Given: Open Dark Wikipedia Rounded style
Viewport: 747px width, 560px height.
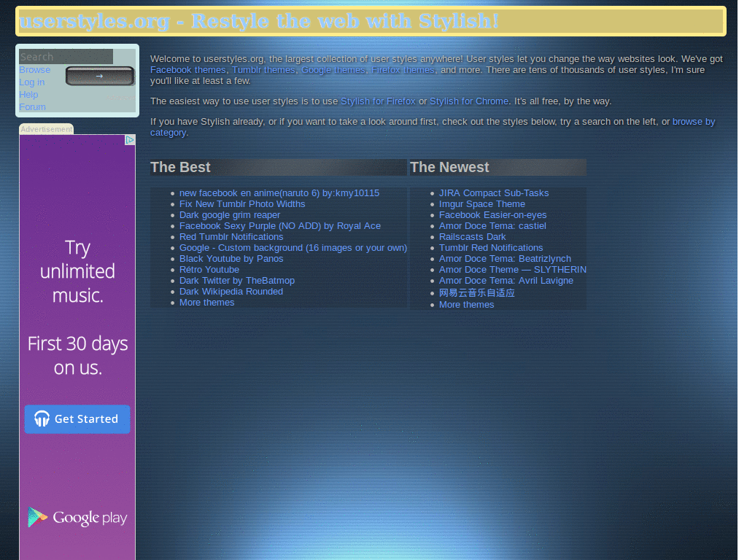Looking at the screenshot, I should pos(231,292).
